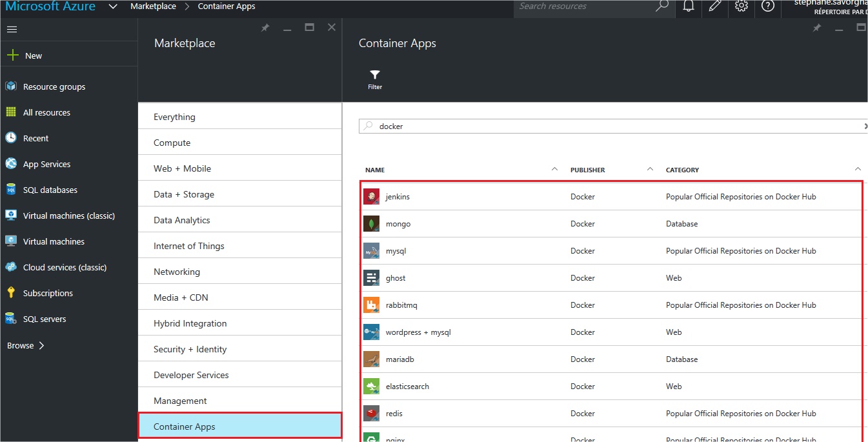
Task: Click Database category in mongo row
Action: click(x=681, y=224)
